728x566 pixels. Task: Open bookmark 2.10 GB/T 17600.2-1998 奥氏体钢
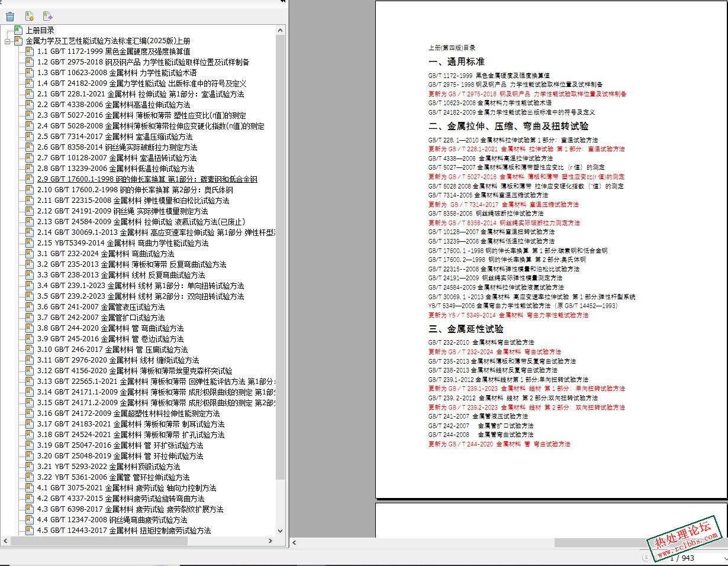tap(135, 190)
